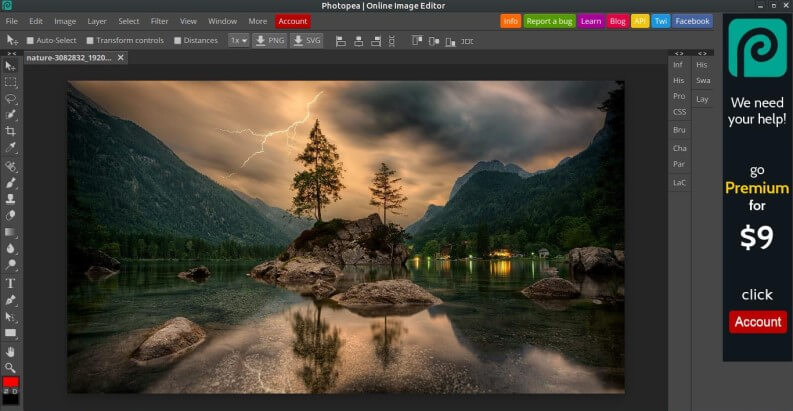Image resolution: width=793 pixels, height=411 pixels.
Task: Select the Crop tool
Action: coord(10,131)
